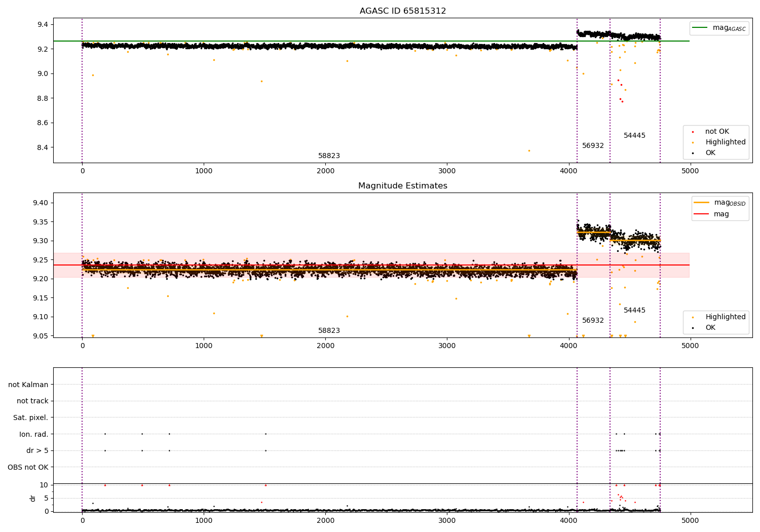The height and width of the screenshot is (532, 760).
Task: Click the 8.4 y-axis tick of top plot
Action: [x=43, y=148]
